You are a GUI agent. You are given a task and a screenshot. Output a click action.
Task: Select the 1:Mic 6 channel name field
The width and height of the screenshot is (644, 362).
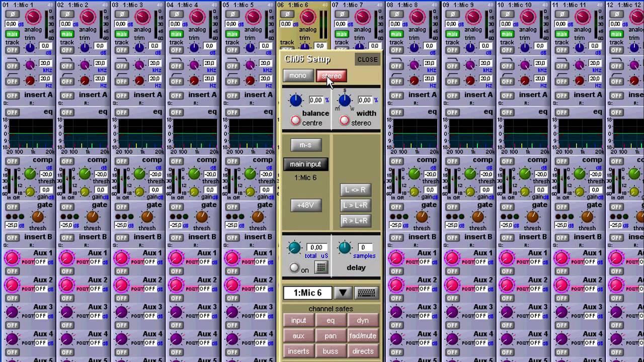[308, 293]
